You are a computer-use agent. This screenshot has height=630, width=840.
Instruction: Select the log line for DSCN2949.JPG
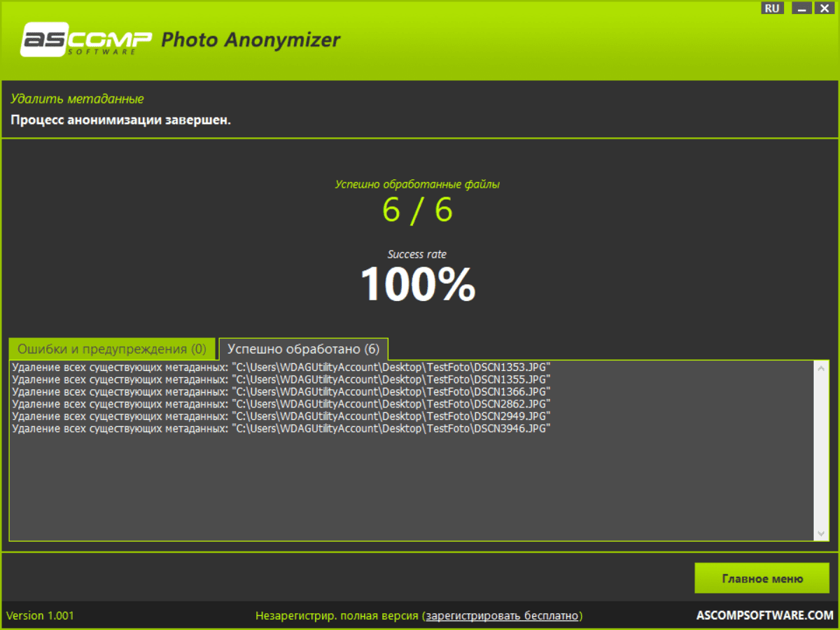pos(281,416)
